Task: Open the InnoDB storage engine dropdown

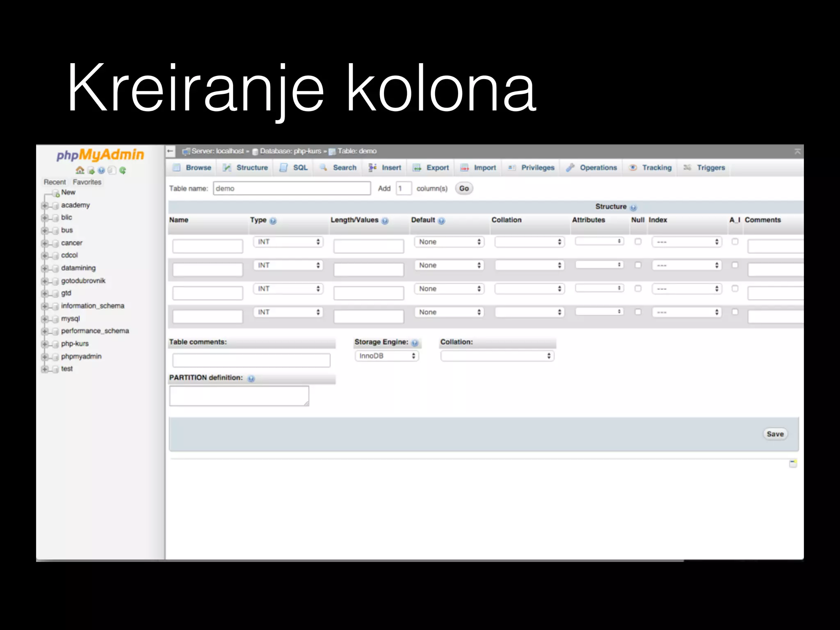Action: 386,356
